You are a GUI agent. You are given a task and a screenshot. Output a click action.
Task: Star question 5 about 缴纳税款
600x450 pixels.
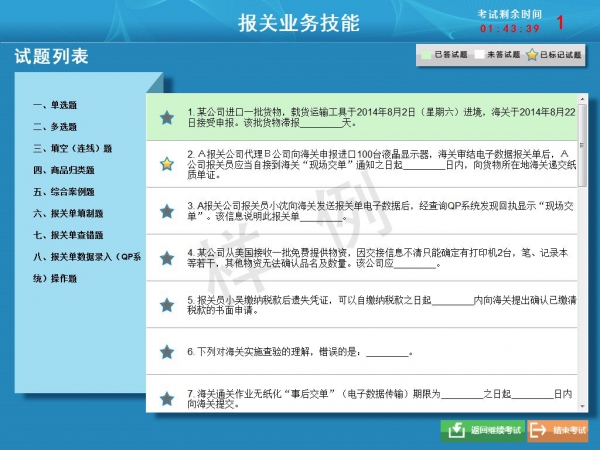pos(167,305)
